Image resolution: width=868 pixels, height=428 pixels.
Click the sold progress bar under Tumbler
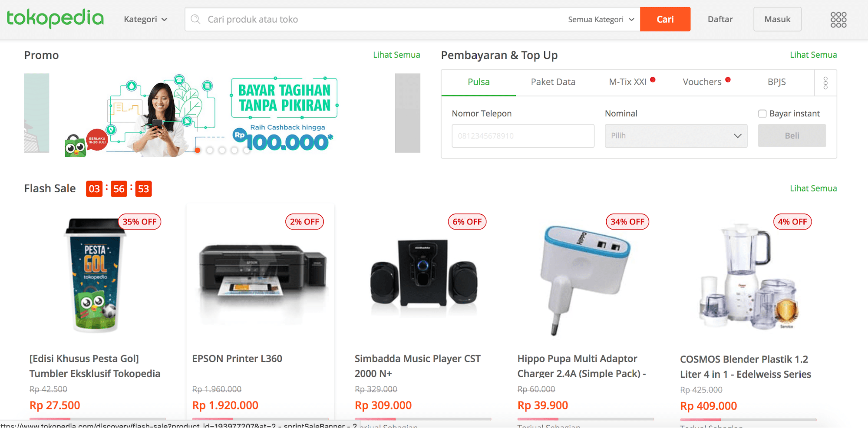(x=97, y=419)
